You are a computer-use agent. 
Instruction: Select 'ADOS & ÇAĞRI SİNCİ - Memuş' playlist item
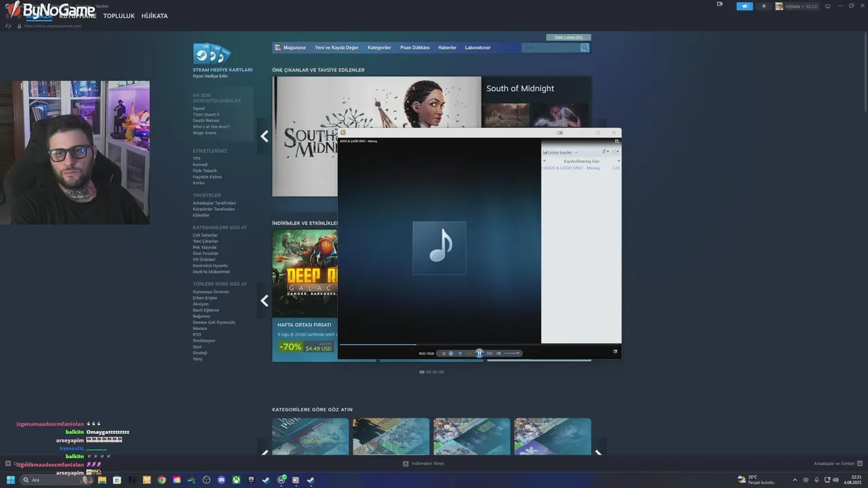tap(581, 168)
